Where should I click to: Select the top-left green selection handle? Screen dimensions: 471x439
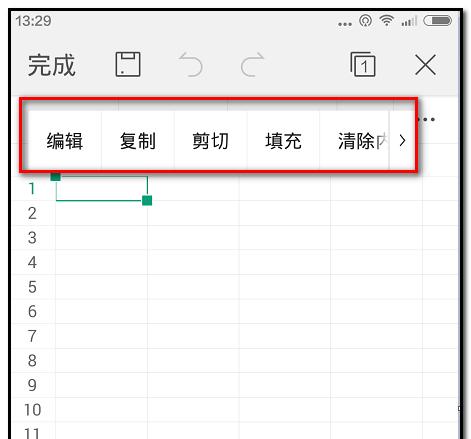click(56, 177)
